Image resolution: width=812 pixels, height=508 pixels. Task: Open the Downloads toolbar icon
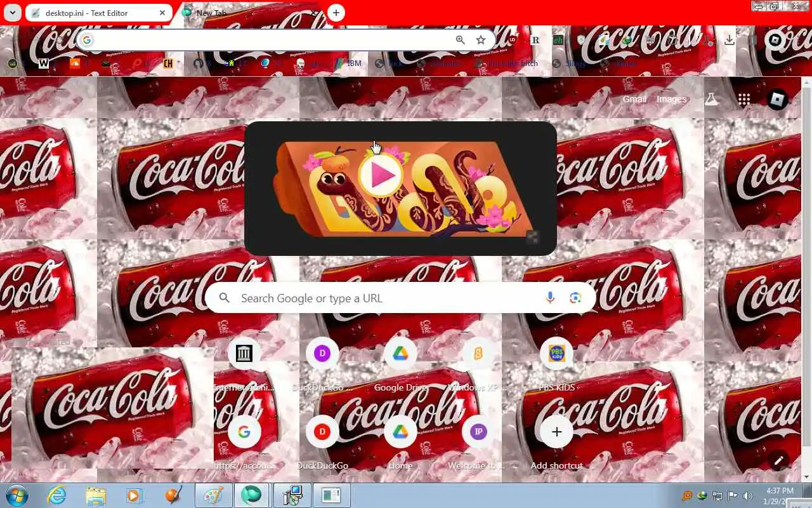click(x=730, y=40)
